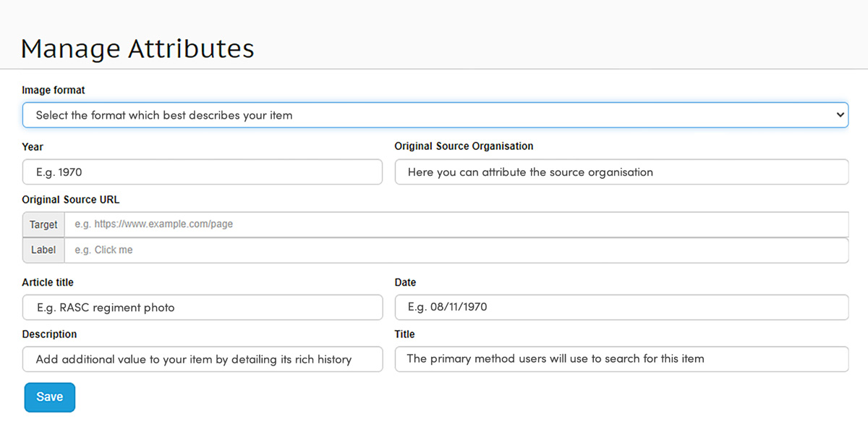This screenshot has height=443, width=868.
Task: Click the grey Label addon tag
Action: [x=43, y=250]
